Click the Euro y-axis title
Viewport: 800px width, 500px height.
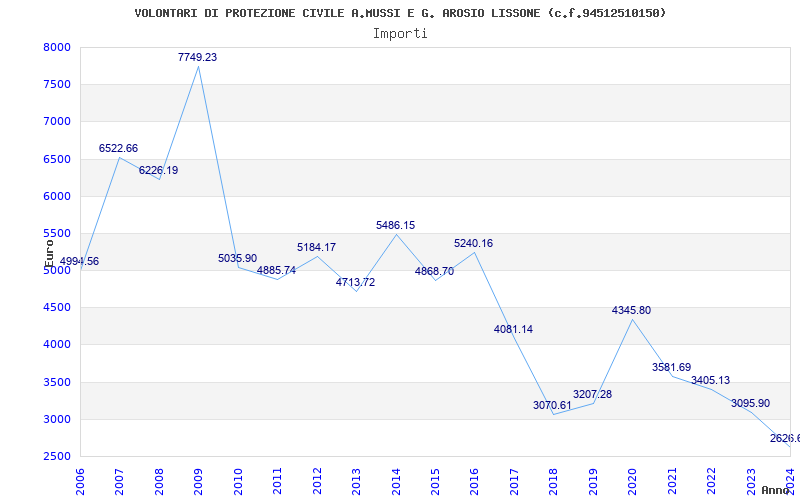[x=49, y=254]
